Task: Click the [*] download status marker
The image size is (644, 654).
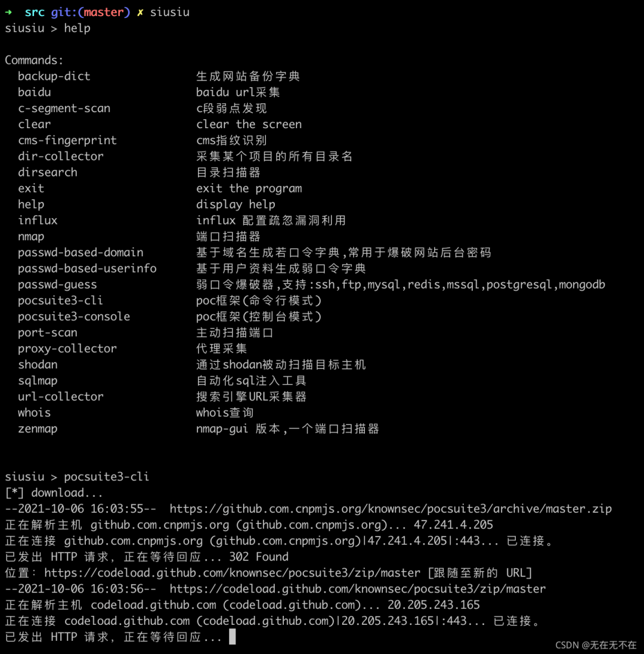Action: pos(14,492)
